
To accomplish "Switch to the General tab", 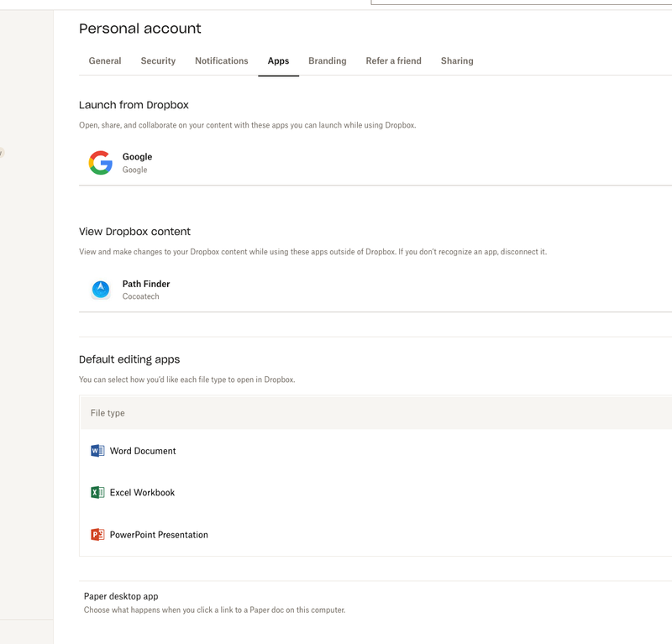I will (x=105, y=61).
